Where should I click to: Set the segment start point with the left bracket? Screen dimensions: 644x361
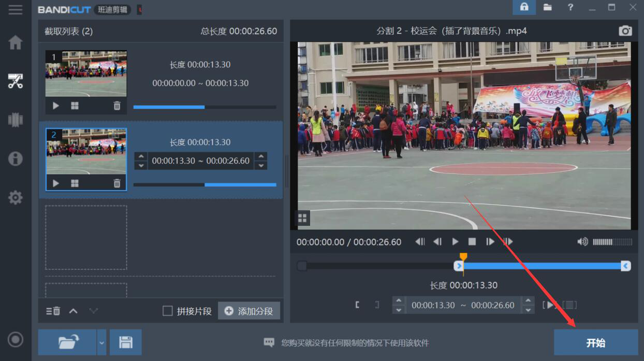(x=358, y=305)
